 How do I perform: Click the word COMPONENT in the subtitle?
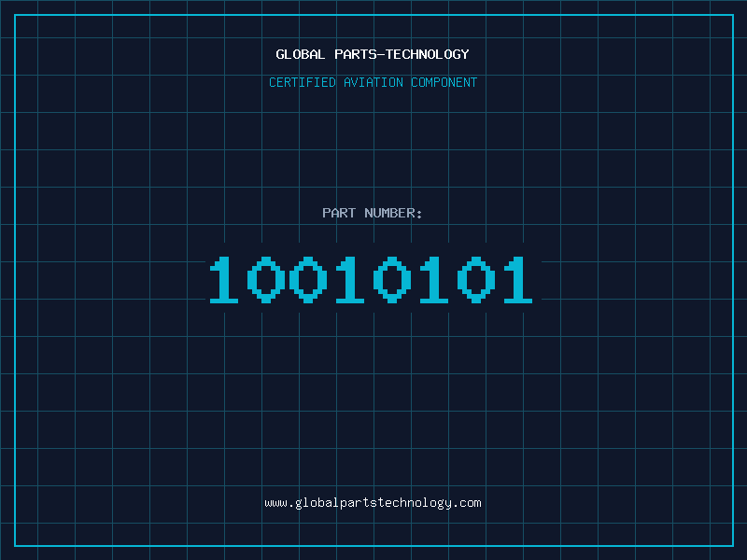coord(444,82)
